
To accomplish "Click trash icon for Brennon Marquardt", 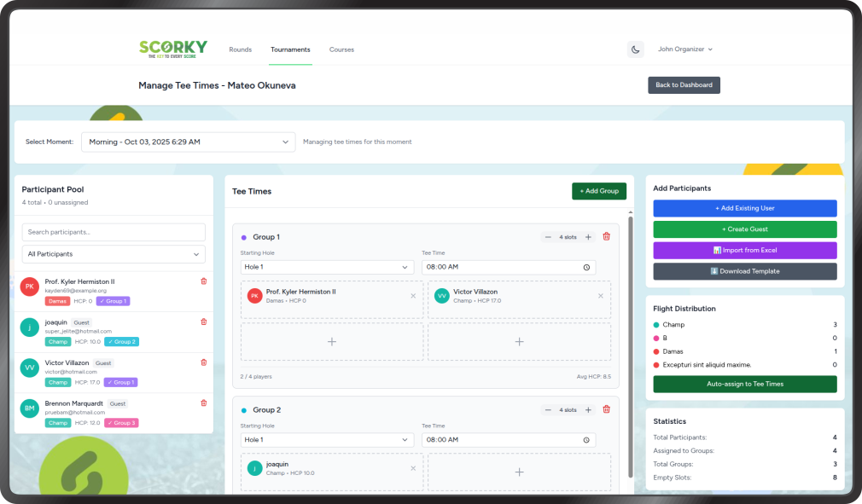I will click(203, 403).
